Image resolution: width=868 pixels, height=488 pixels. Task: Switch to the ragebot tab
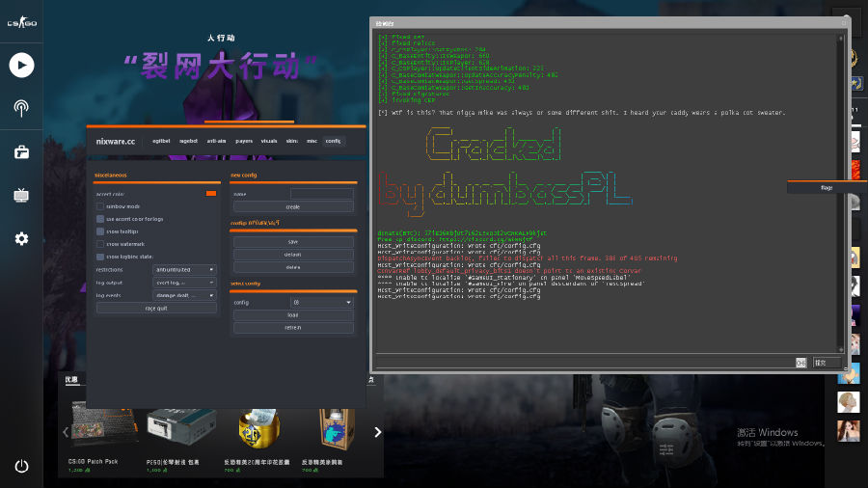[x=188, y=141]
